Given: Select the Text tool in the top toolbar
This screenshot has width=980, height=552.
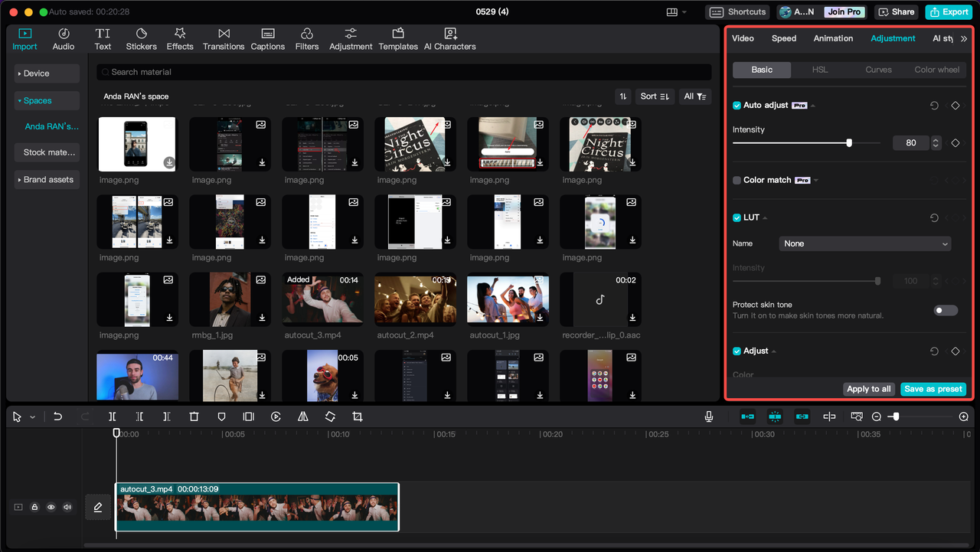Looking at the screenshot, I should pyautogui.click(x=103, y=38).
